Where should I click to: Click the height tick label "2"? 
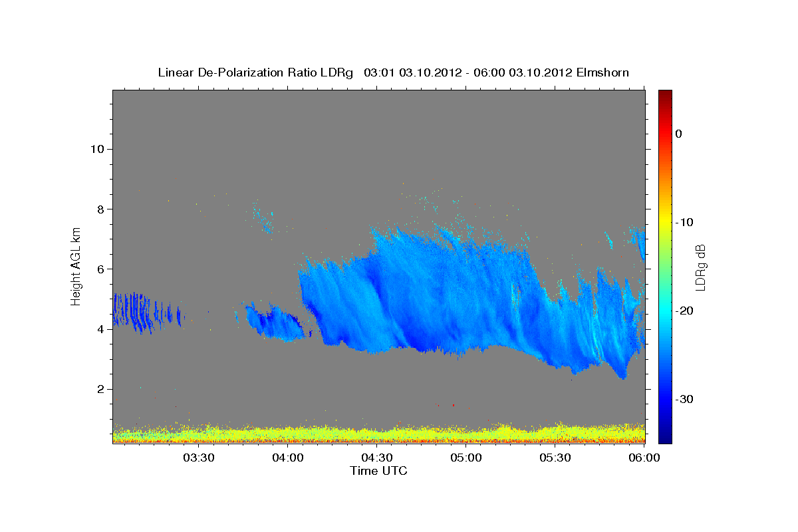coord(100,389)
